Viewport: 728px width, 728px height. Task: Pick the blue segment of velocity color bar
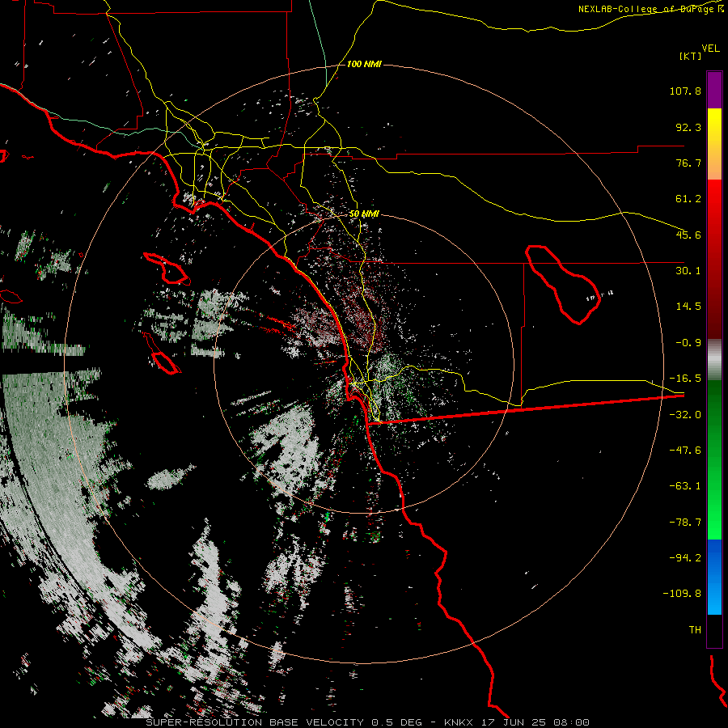pyautogui.click(x=714, y=577)
